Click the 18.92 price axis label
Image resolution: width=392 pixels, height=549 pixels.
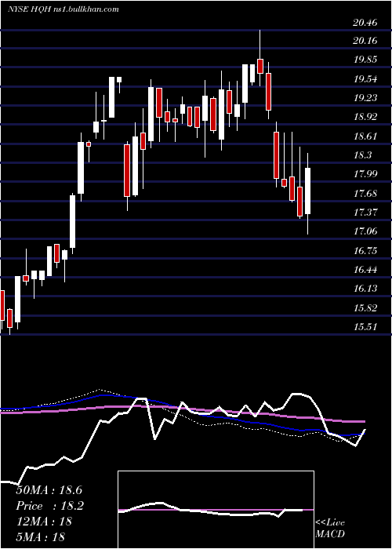click(x=365, y=116)
